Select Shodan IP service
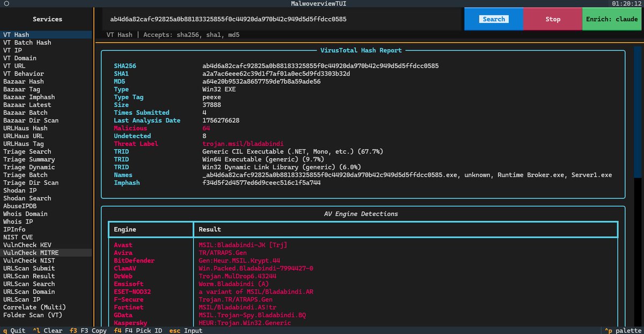The width and height of the screenshot is (644, 334). tap(47, 190)
